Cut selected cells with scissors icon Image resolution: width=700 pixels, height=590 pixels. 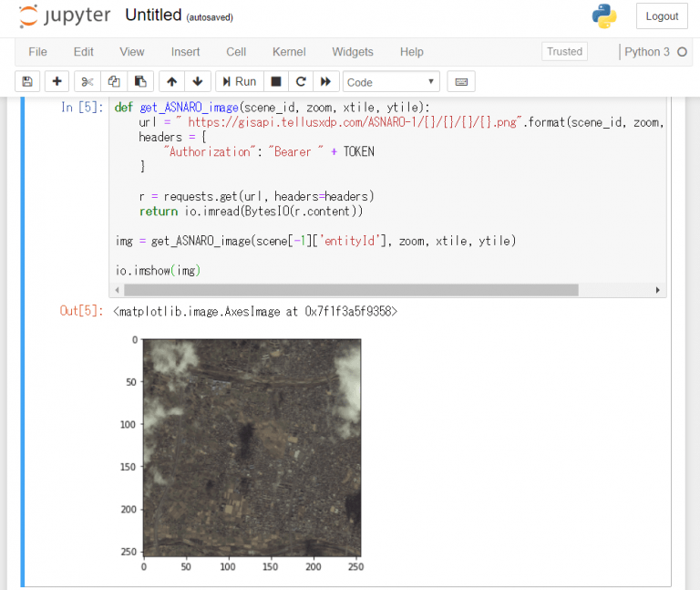tap(87, 82)
